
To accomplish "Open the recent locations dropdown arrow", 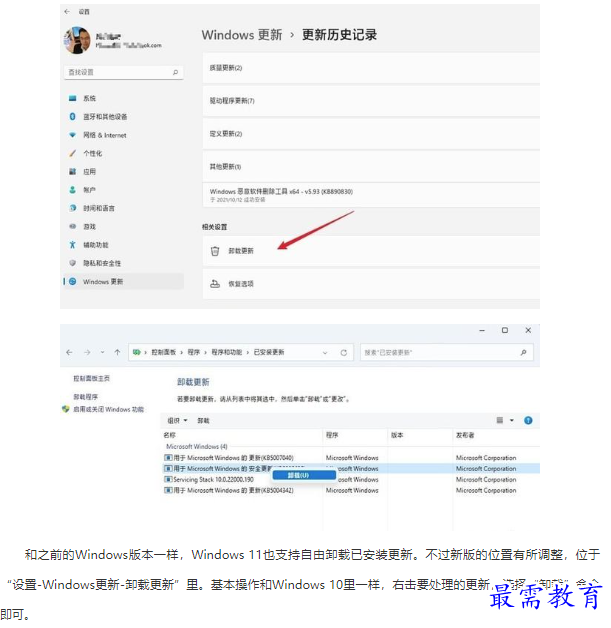I will point(103,352).
